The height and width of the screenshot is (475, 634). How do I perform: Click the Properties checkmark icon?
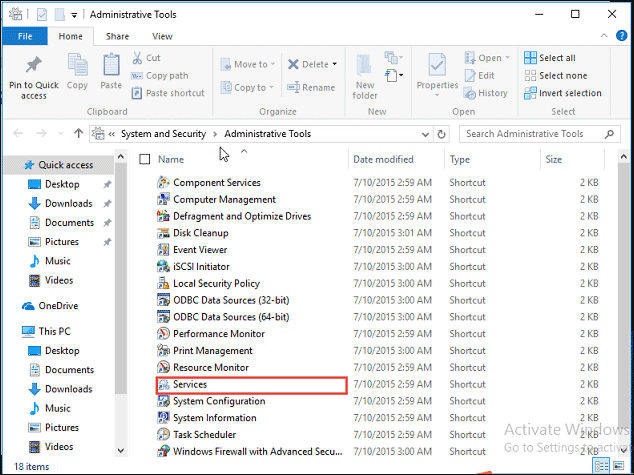click(437, 65)
